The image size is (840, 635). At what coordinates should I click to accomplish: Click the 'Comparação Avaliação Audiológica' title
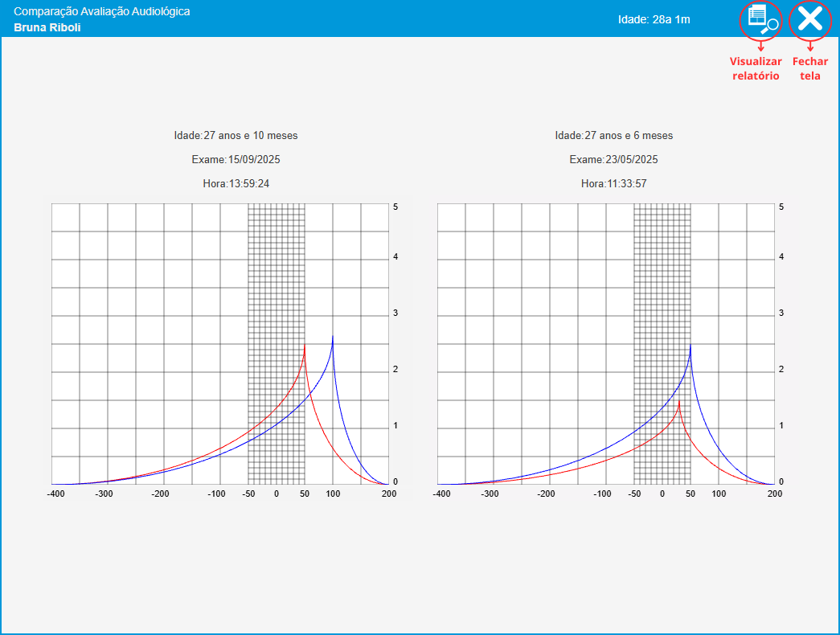102,12
